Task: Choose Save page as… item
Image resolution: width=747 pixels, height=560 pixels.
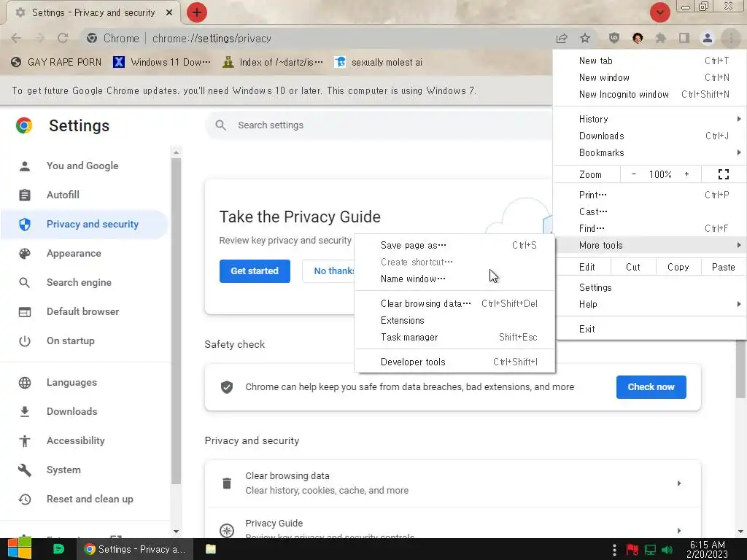Action: [x=455, y=245]
